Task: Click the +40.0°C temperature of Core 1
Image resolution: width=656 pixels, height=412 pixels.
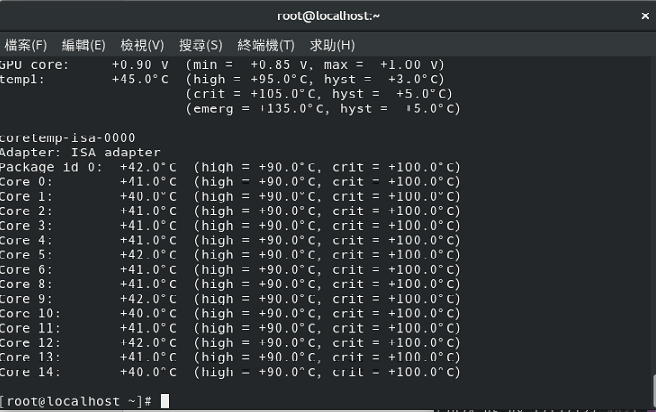Action: pyautogui.click(x=148, y=196)
